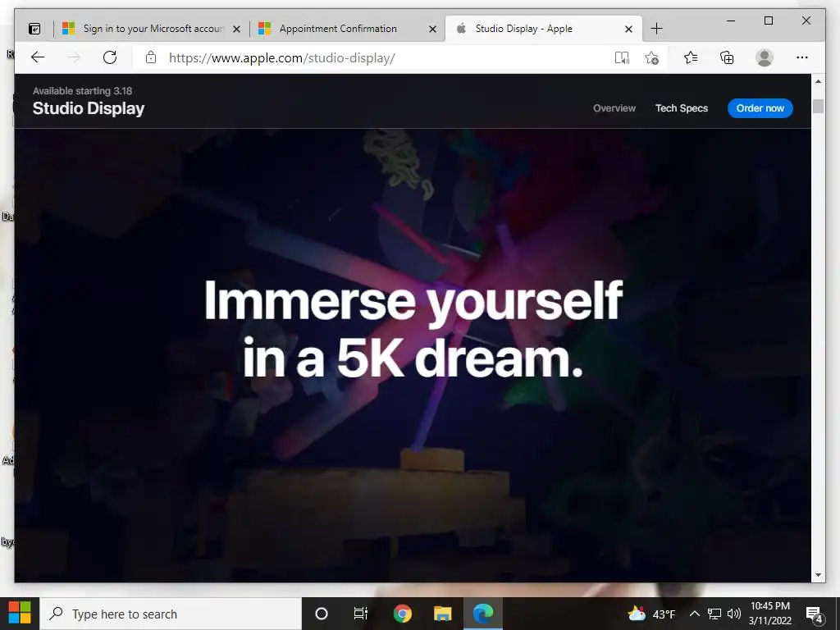Reload the current page
Screen dimensions: 840x630
(x=110, y=57)
